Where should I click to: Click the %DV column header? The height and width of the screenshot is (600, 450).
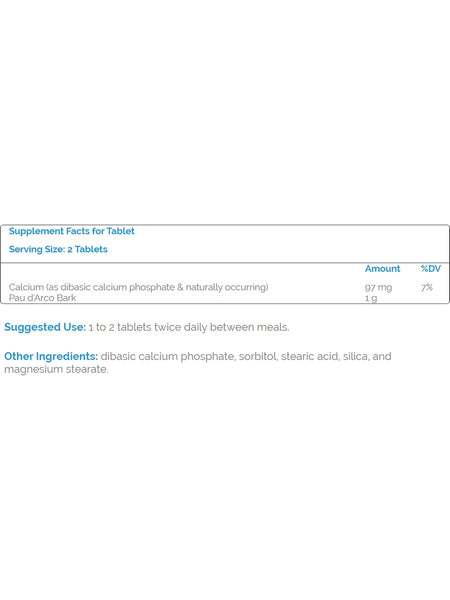(x=430, y=269)
